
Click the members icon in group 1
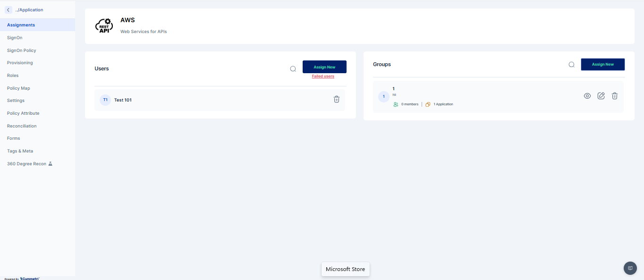(x=396, y=104)
